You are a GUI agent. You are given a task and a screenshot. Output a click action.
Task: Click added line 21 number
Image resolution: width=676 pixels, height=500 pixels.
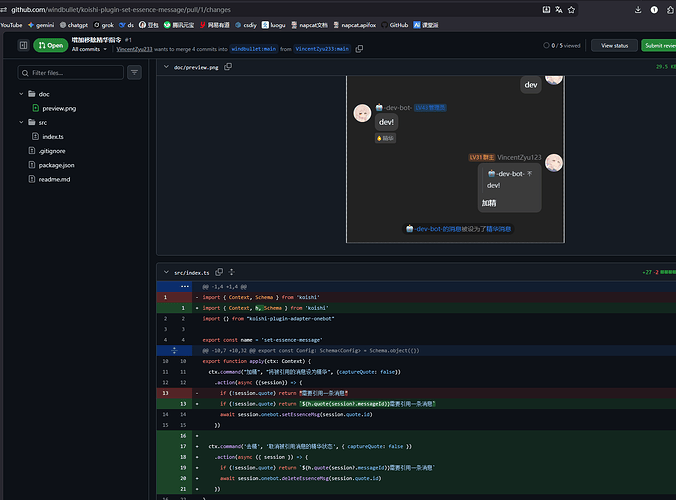click(x=183, y=489)
